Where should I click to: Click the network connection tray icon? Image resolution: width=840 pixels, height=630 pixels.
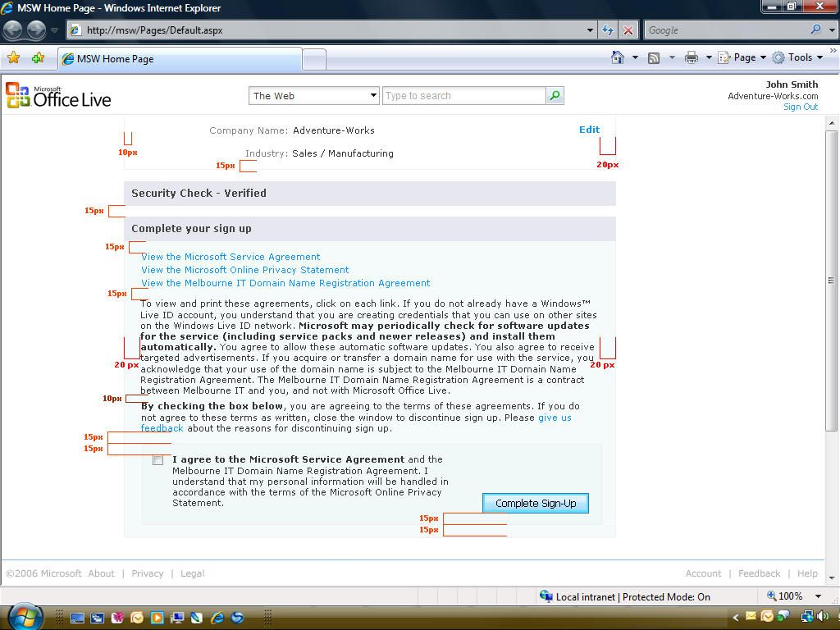tap(806, 617)
